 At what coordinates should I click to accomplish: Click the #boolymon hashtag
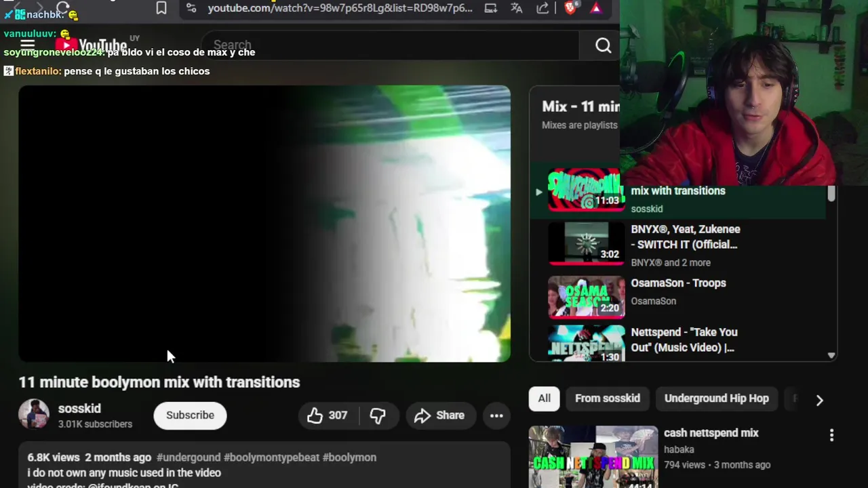click(x=349, y=457)
